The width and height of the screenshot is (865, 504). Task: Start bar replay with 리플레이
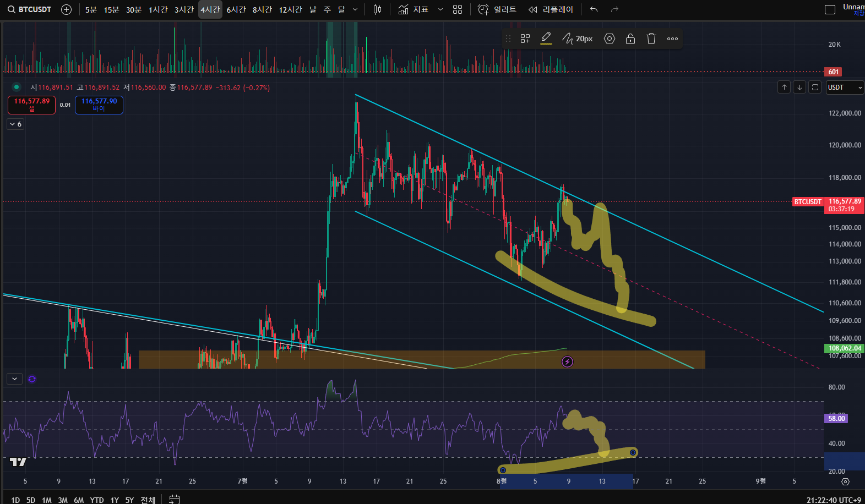tap(551, 9)
